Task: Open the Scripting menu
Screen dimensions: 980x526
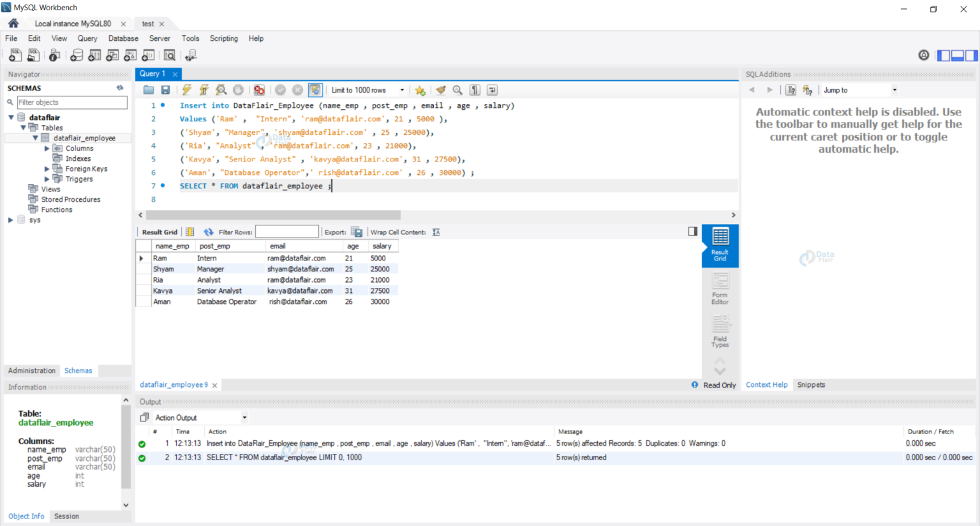Action: [224, 38]
